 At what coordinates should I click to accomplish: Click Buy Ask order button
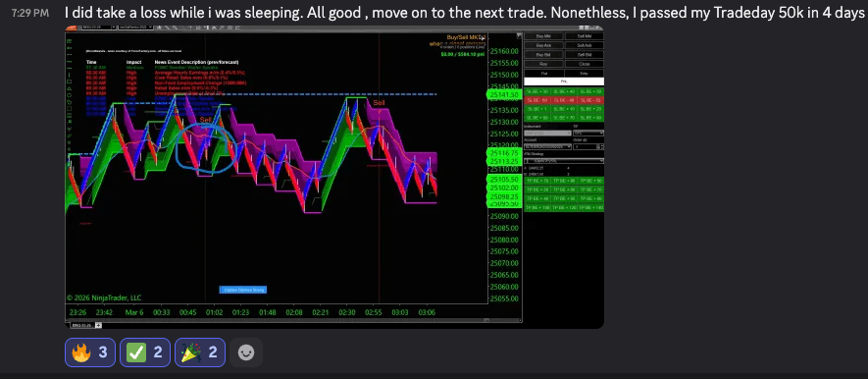(x=543, y=45)
